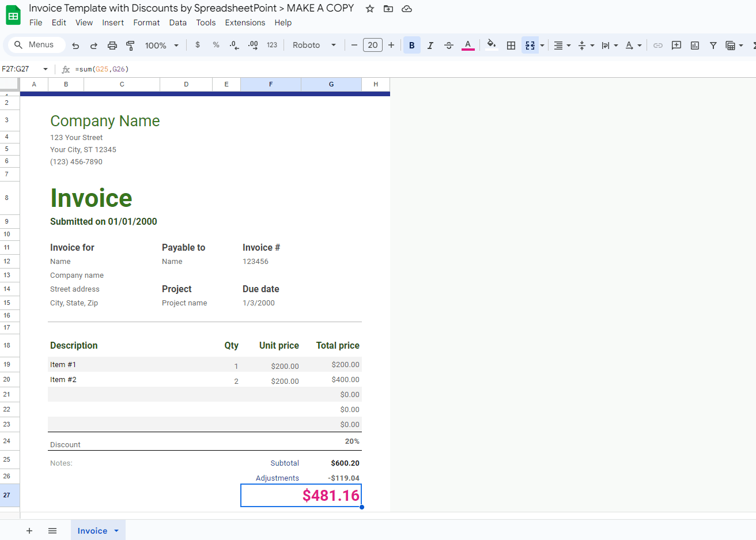This screenshot has height=540, width=756.
Task: Insert a comment on the cell
Action: pos(676,44)
